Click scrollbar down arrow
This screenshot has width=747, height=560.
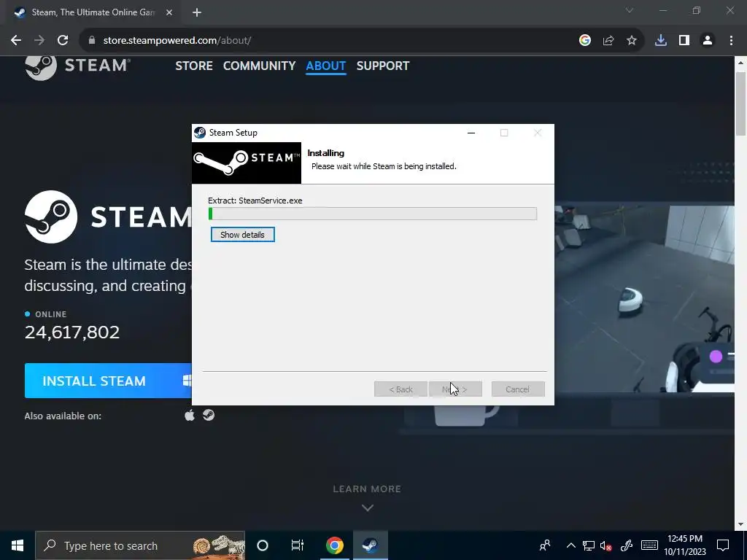point(741,524)
